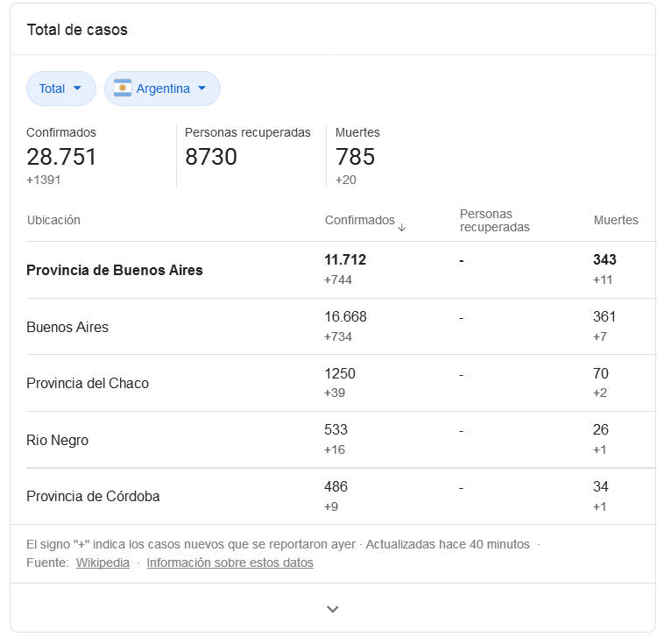
Task: Click the Argentina flag icon
Action: pos(123,88)
